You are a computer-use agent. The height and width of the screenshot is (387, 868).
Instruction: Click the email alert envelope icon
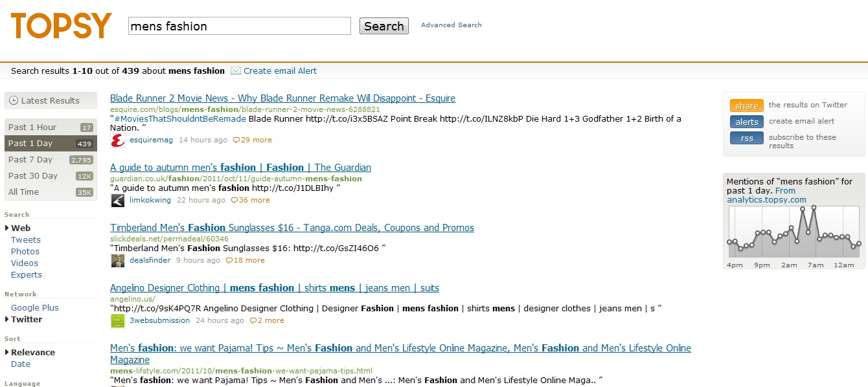236,71
